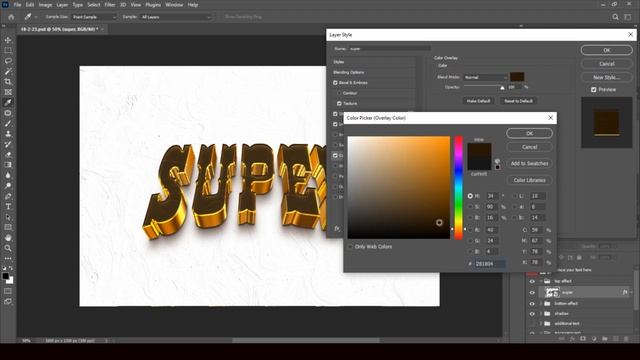
Task: Select the Path Selection tool
Action: pos(8,217)
